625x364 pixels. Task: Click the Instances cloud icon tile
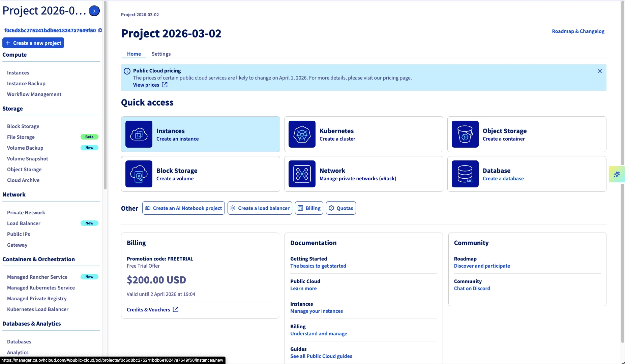point(139,134)
